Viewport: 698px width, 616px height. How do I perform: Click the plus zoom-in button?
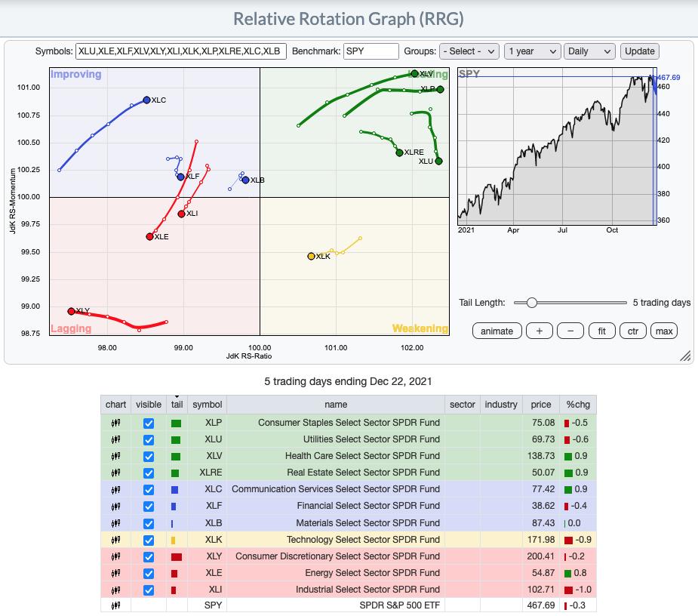tap(539, 331)
